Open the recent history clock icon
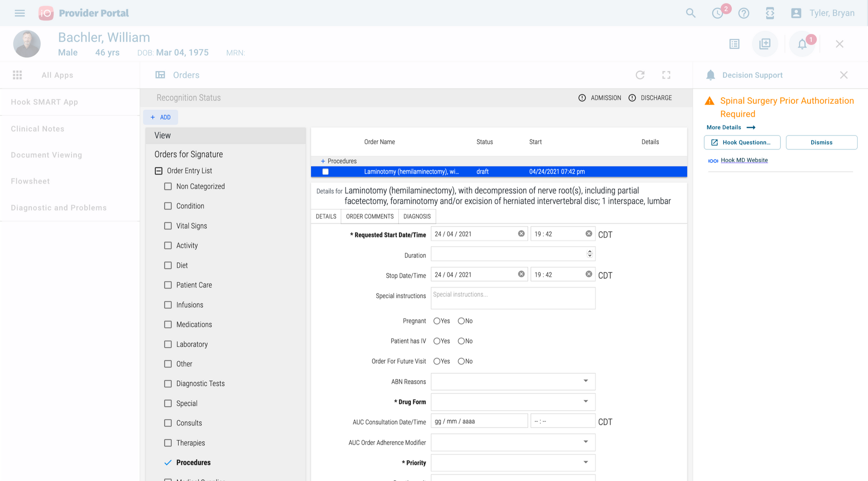 718,13
